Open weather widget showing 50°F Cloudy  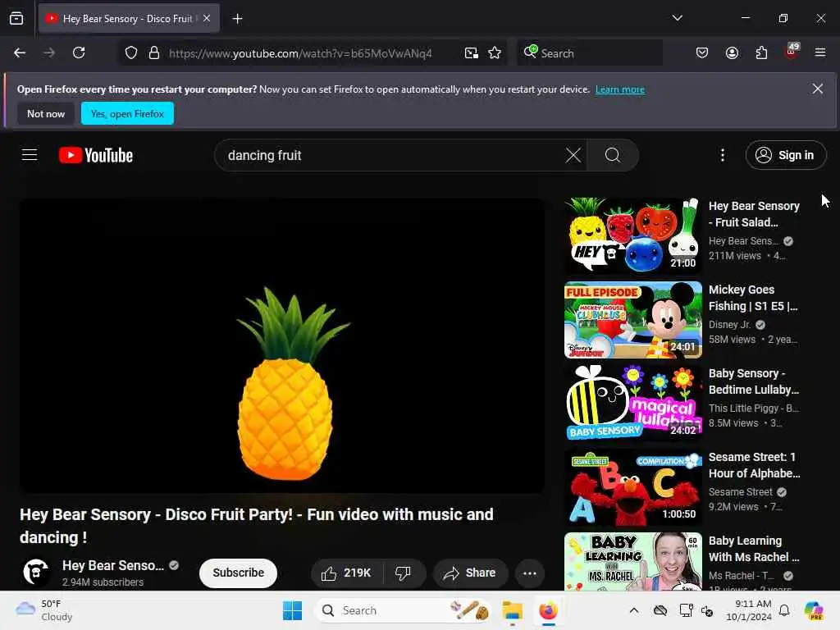[x=44, y=610]
